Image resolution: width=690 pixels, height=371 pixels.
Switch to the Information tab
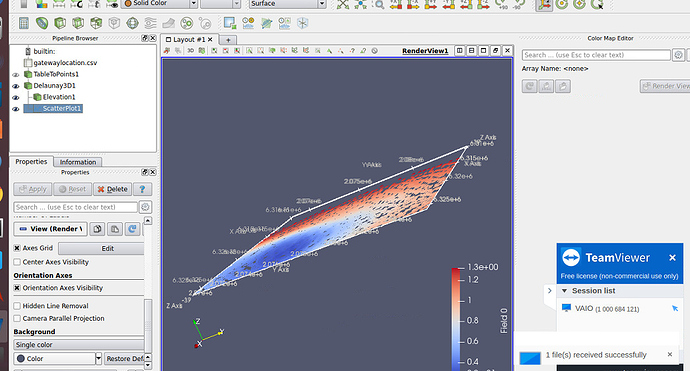tap(78, 162)
